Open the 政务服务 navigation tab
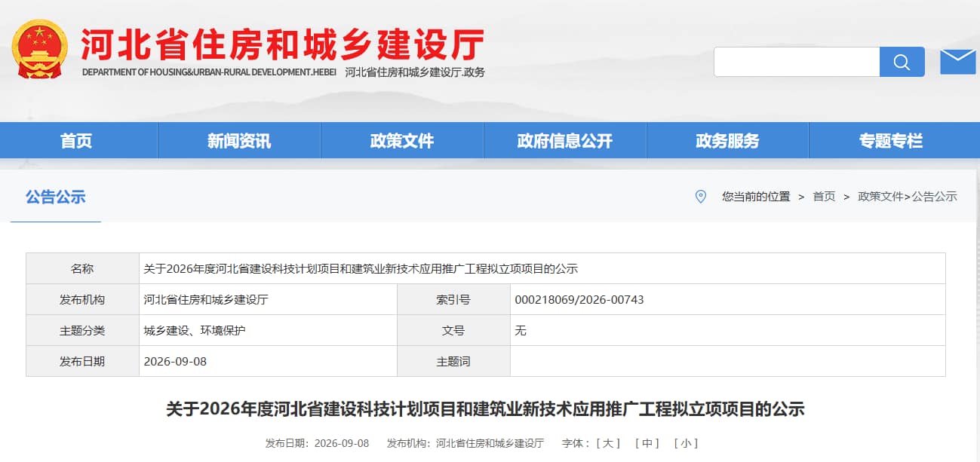This screenshot has height=462, width=980. click(x=727, y=141)
